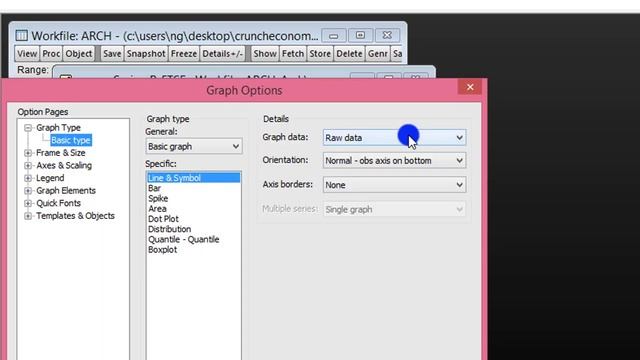The height and width of the screenshot is (360, 640).
Task: Click Freeze button in Workfile toolbar
Action: (184, 54)
